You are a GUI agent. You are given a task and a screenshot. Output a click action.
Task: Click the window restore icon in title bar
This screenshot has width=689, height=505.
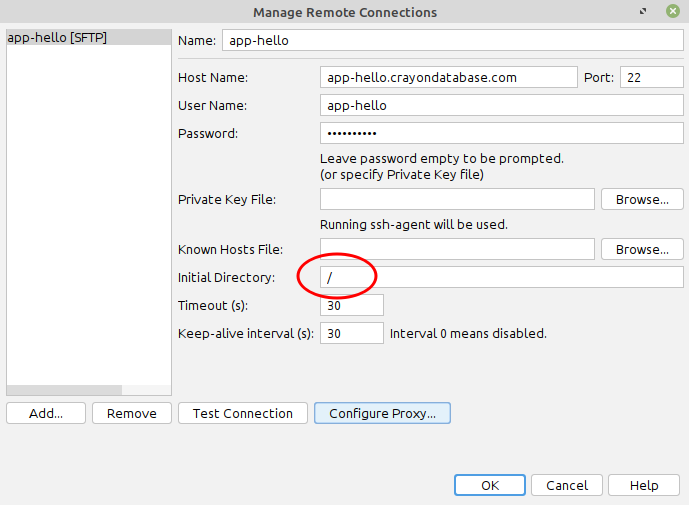point(643,11)
